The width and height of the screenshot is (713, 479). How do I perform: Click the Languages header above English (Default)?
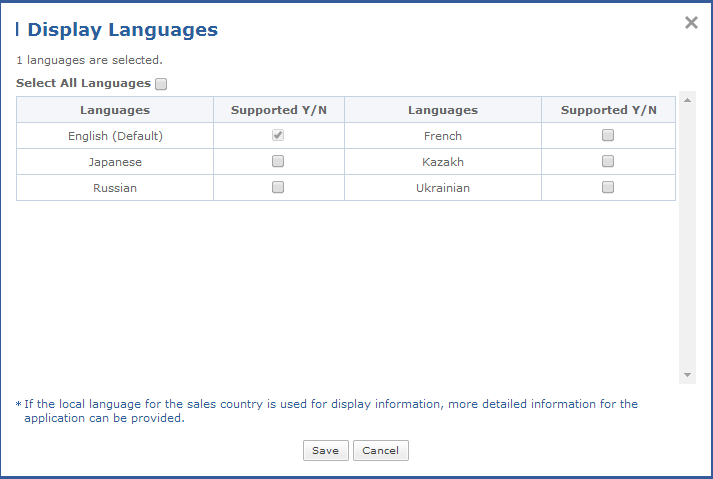[115, 110]
